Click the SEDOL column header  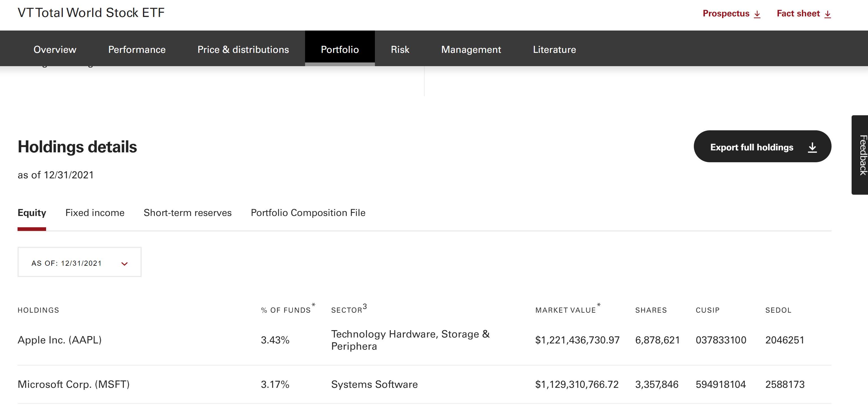(x=778, y=310)
